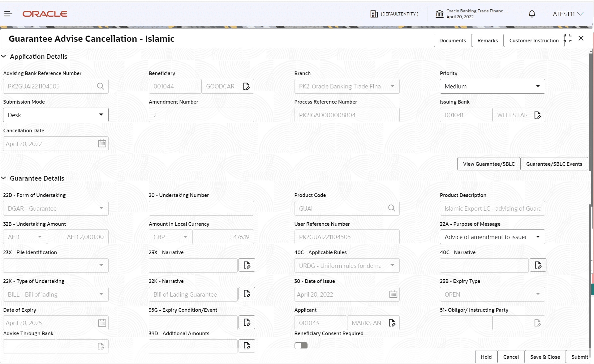Open the Issuing Bank details icon

pyautogui.click(x=538, y=115)
